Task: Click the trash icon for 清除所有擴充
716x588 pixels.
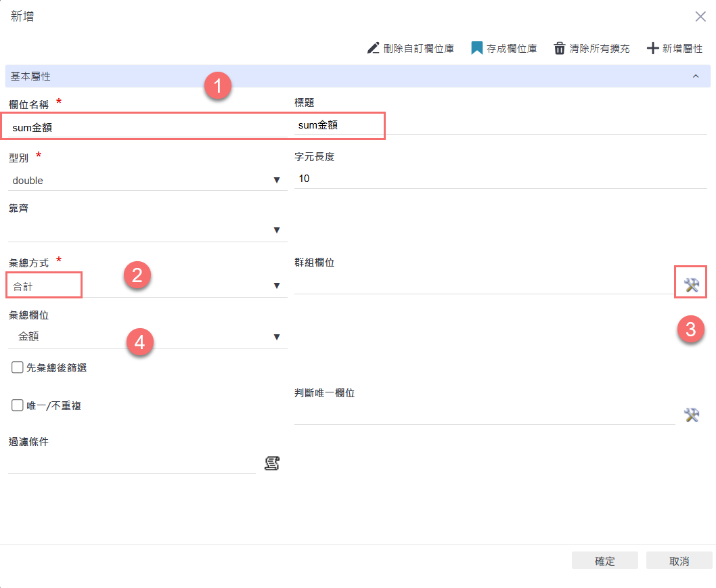Action: [560, 49]
